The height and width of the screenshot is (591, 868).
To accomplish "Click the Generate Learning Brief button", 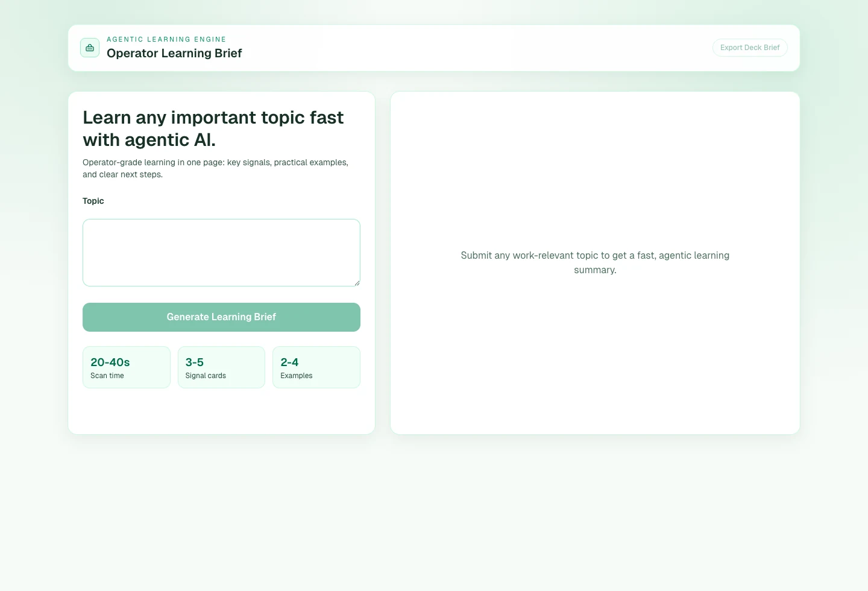I will (x=221, y=317).
